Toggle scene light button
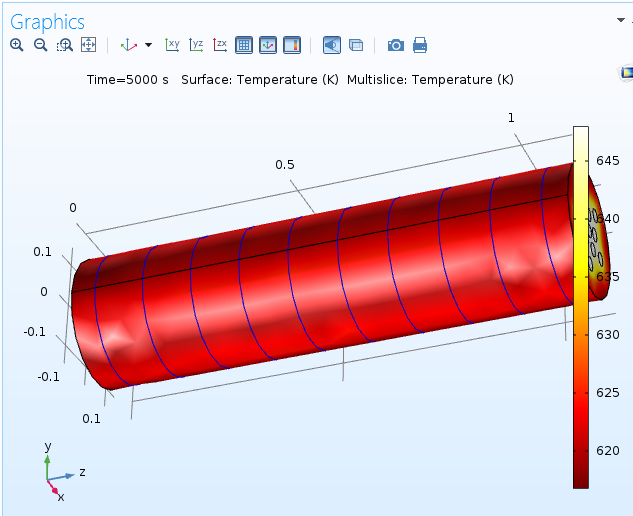The image size is (633, 516). 332,45
